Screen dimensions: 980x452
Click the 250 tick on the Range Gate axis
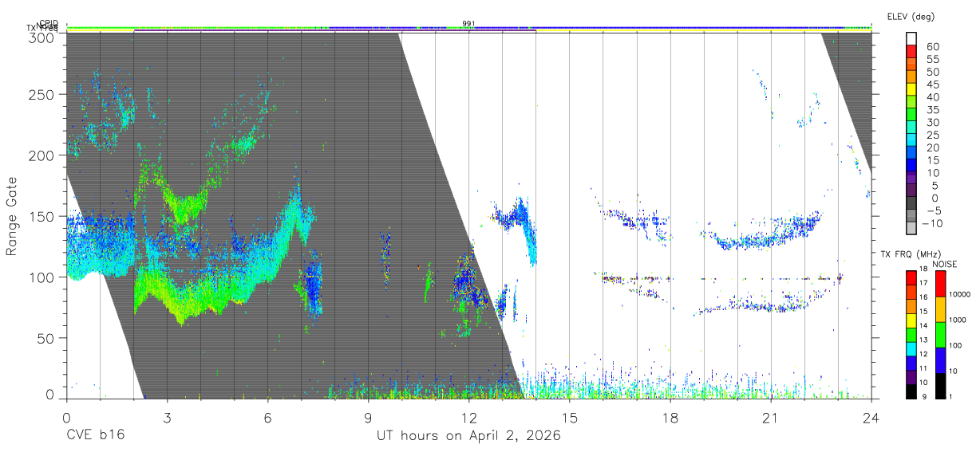pos(42,95)
